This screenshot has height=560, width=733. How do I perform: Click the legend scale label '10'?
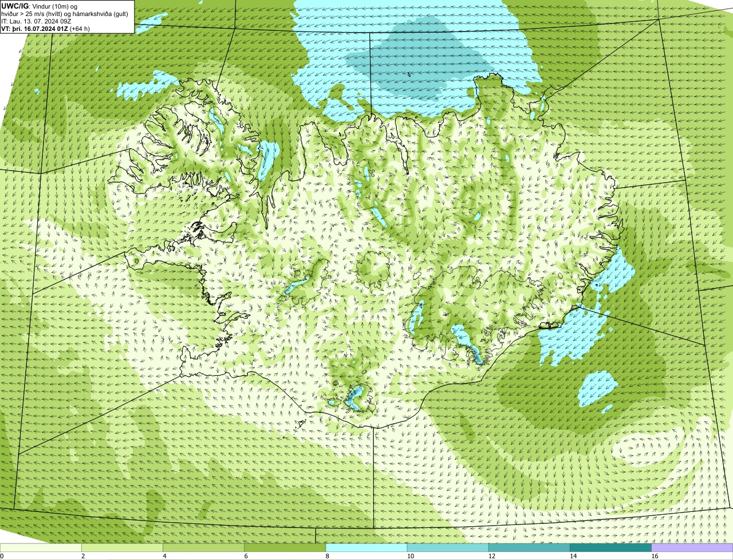pos(410,556)
